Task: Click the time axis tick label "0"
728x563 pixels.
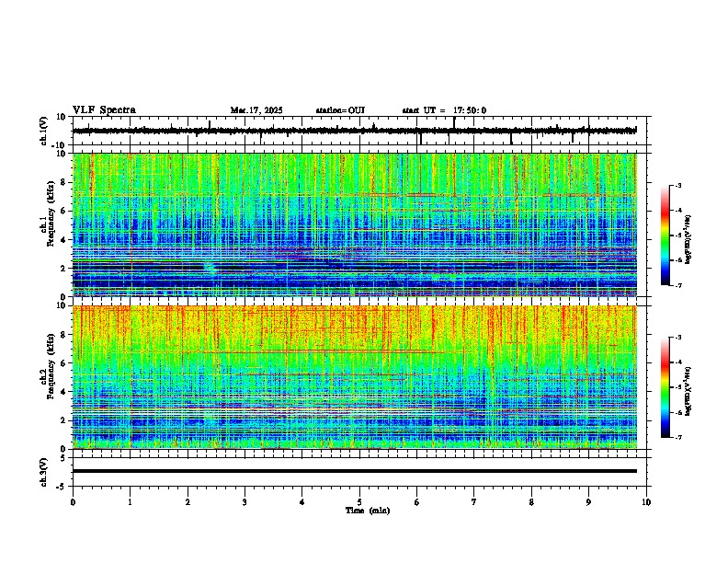Action: (x=73, y=502)
